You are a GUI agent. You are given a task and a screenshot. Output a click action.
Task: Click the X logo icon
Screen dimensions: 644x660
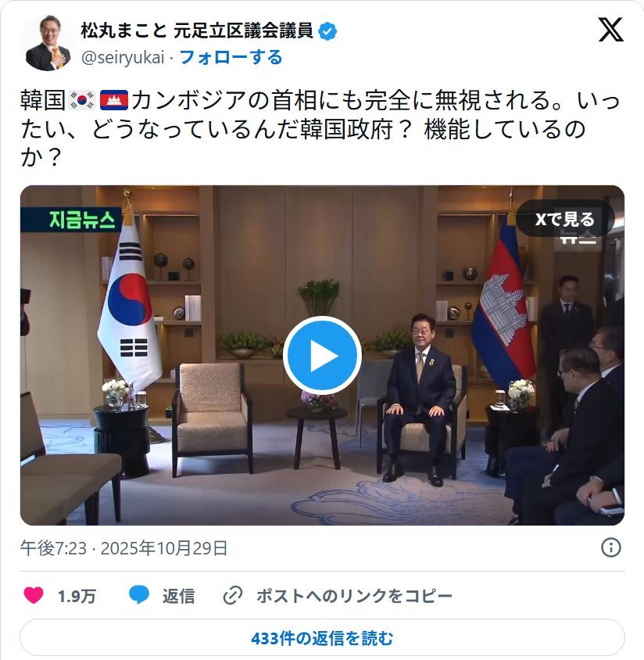click(x=610, y=30)
